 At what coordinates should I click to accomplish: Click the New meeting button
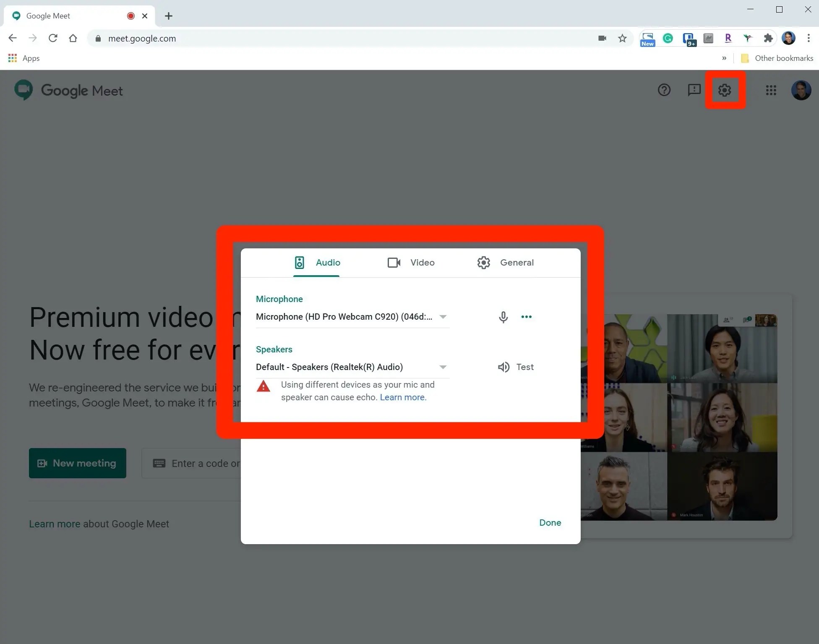[78, 463]
